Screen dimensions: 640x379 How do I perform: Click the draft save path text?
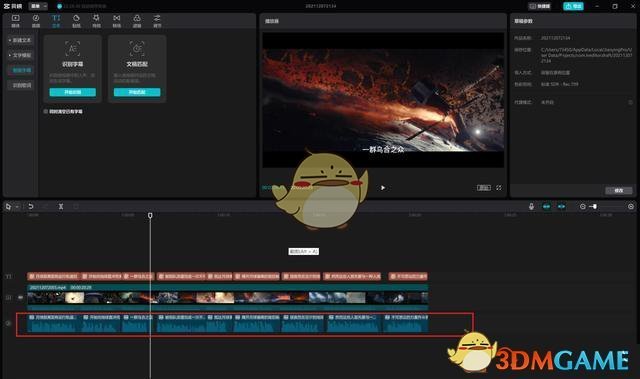(x=586, y=55)
